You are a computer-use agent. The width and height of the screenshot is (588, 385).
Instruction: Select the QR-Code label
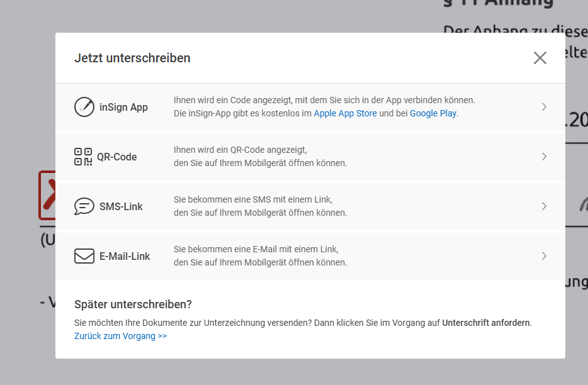coord(116,157)
